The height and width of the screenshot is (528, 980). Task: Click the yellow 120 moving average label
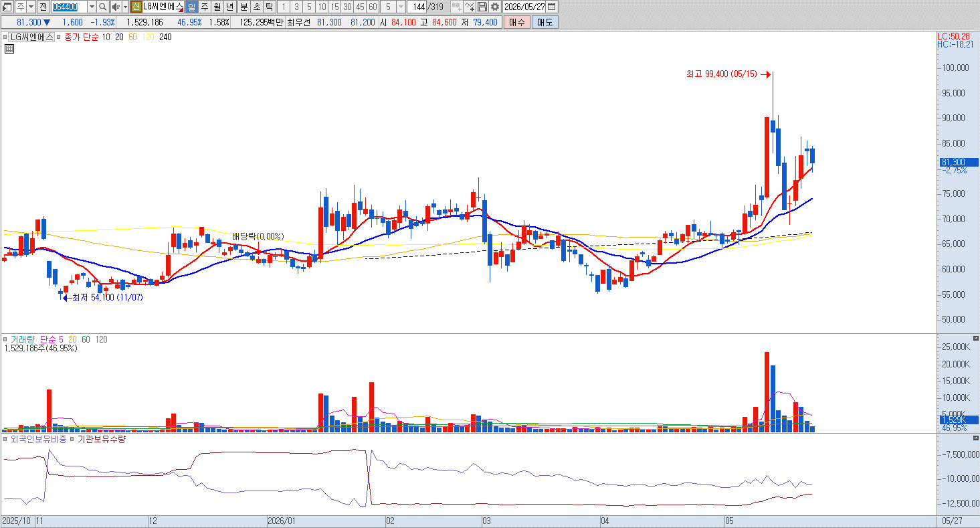(149, 37)
